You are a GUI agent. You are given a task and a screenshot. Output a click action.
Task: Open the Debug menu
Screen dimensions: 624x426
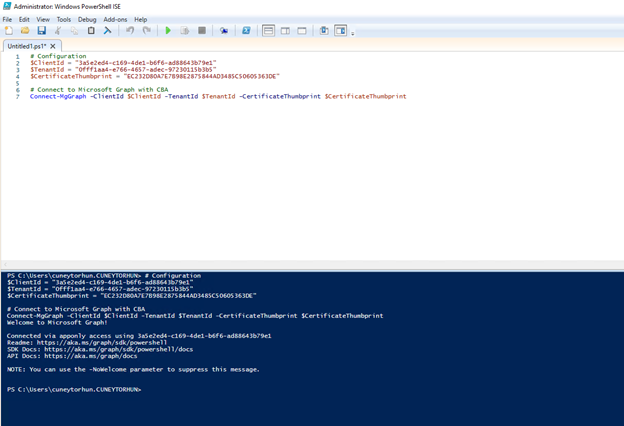tap(87, 19)
